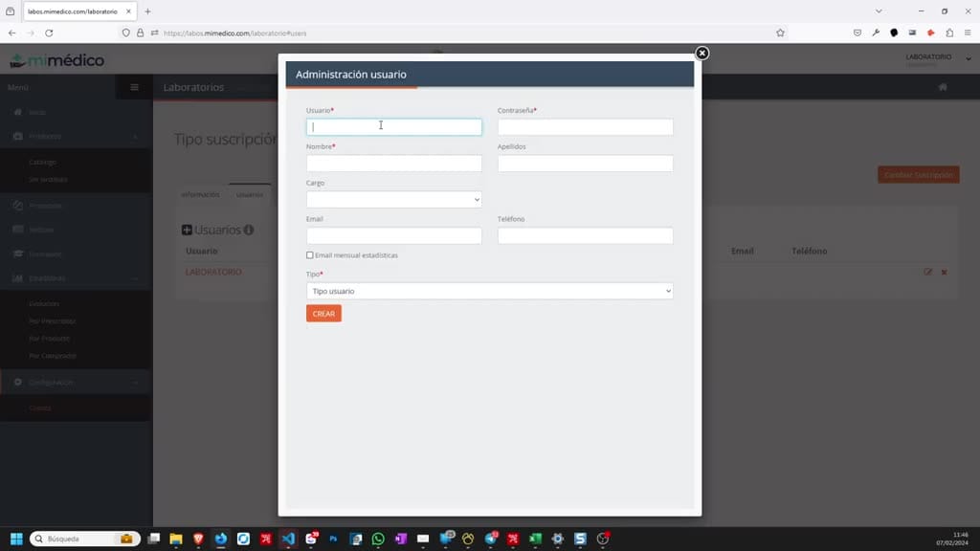Expand the Tipo usuario dropdown
This screenshot has height=551, width=980.
tap(489, 291)
